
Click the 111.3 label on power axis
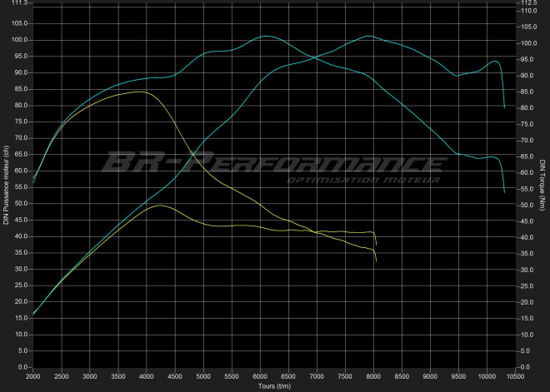point(18,3)
